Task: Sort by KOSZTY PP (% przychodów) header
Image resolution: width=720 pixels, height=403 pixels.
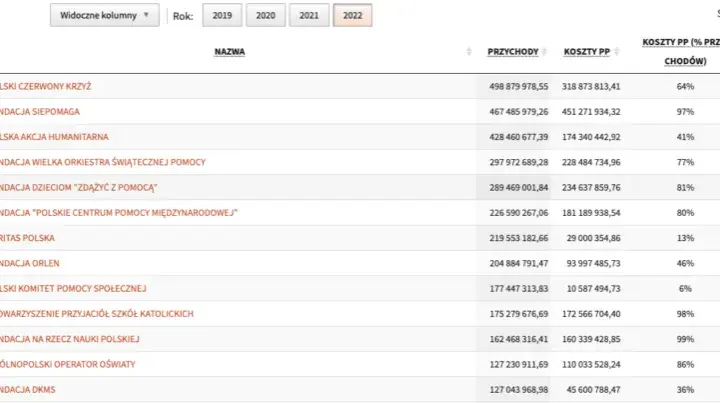Action: pyautogui.click(x=681, y=51)
